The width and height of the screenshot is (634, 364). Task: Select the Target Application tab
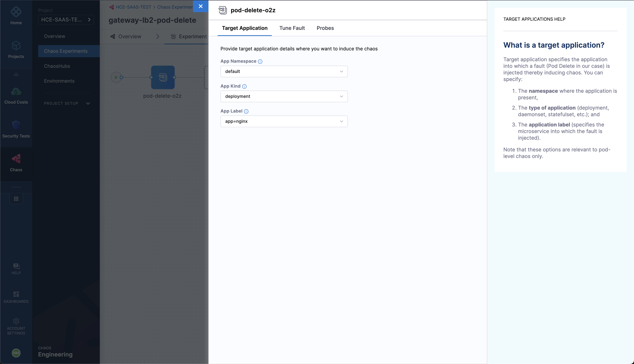tap(245, 28)
